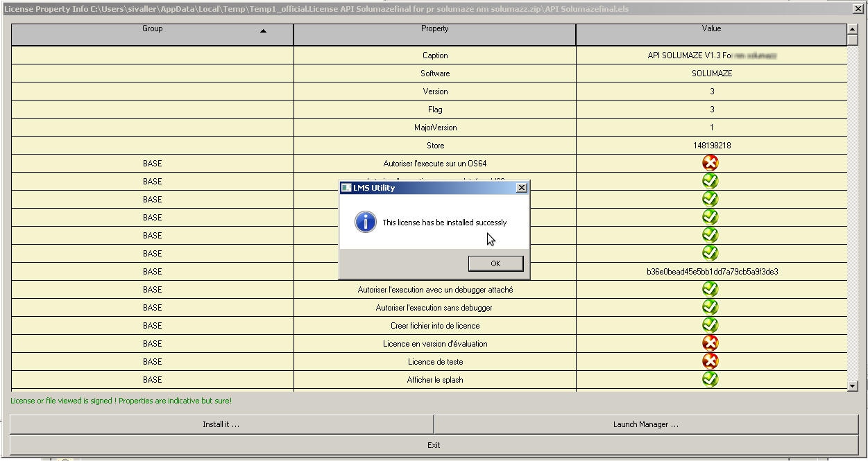
Task: Click the Value column header
Action: pos(711,29)
